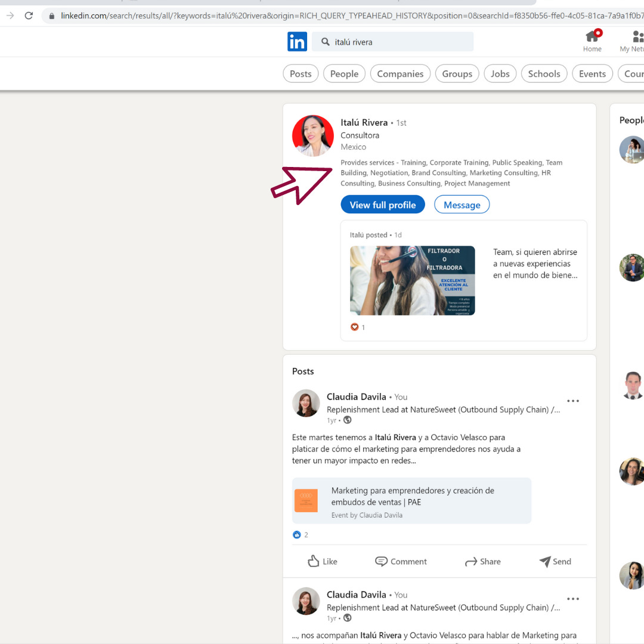Filter results by Jobs
This screenshot has height=644, width=644.
click(500, 74)
